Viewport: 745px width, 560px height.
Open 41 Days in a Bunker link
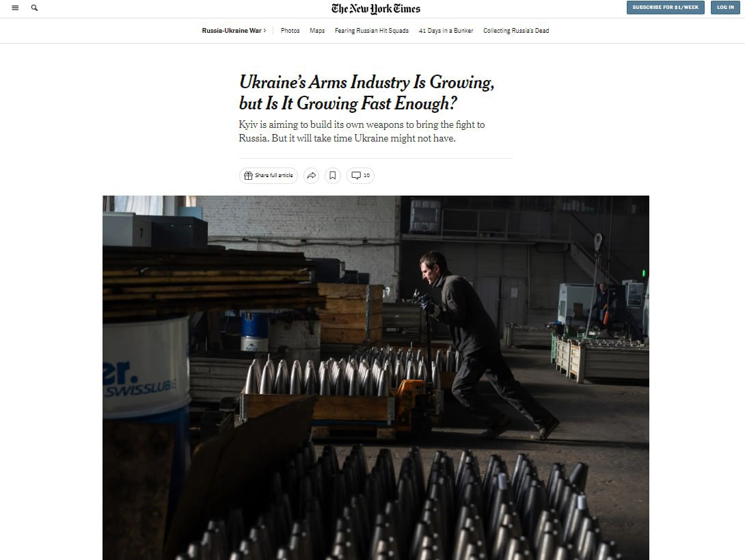[x=446, y=30]
